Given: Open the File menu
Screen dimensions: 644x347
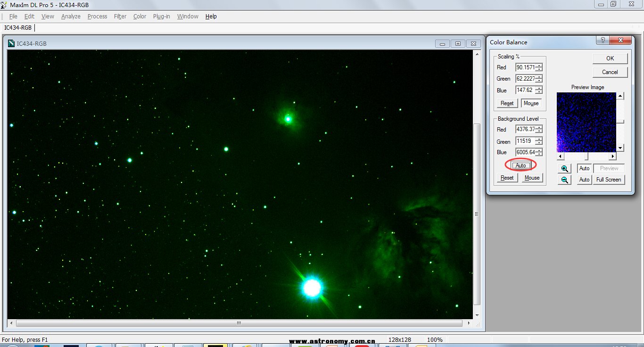Looking at the screenshot, I should [13, 16].
